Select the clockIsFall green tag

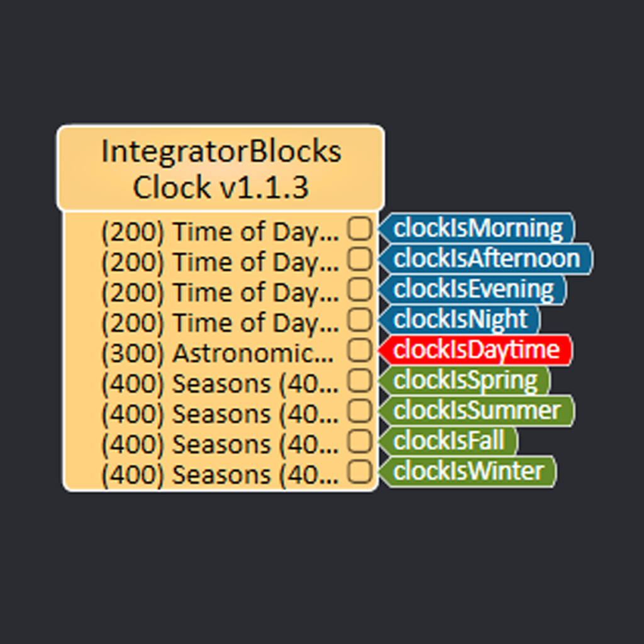coord(448,441)
